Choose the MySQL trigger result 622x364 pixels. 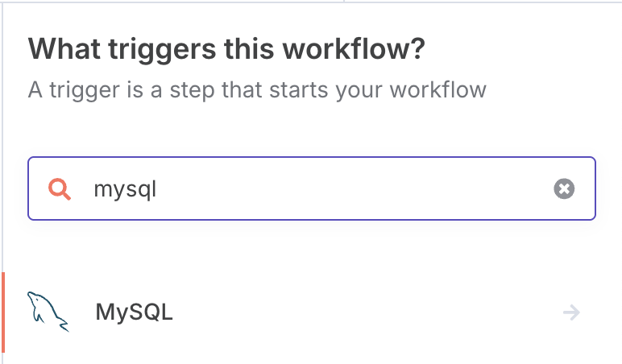click(x=311, y=312)
